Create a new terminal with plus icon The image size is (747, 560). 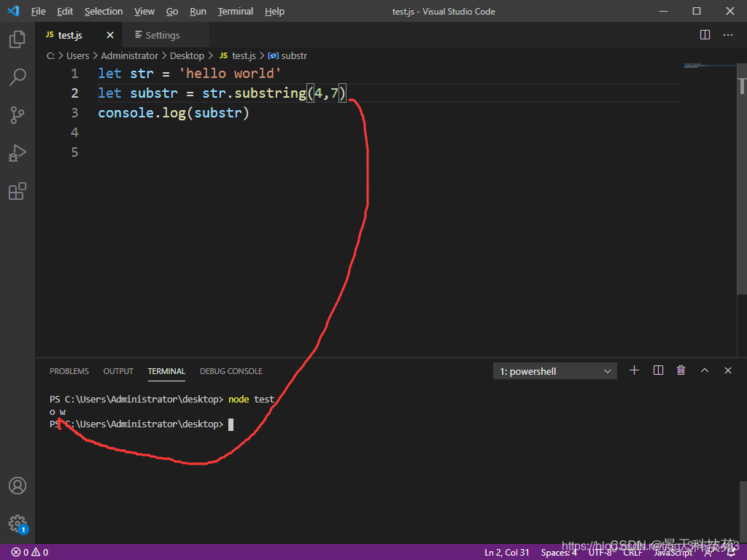634,370
